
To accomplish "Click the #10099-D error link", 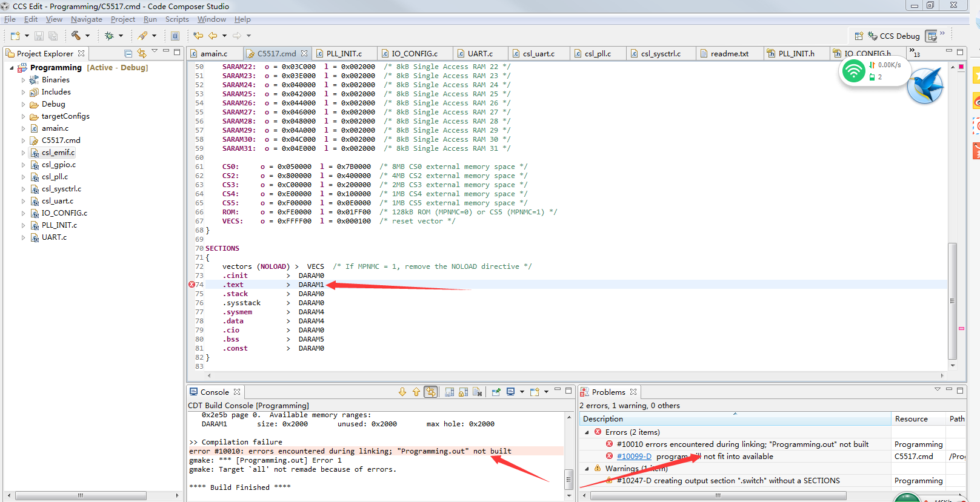I will pos(634,457).
